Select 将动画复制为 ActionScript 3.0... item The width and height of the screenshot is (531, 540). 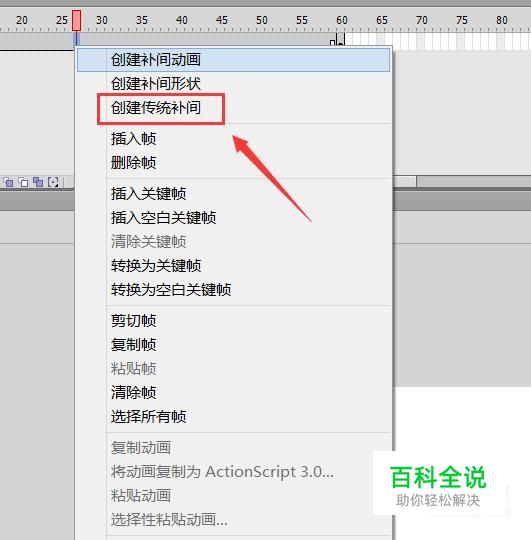point(233,472)
